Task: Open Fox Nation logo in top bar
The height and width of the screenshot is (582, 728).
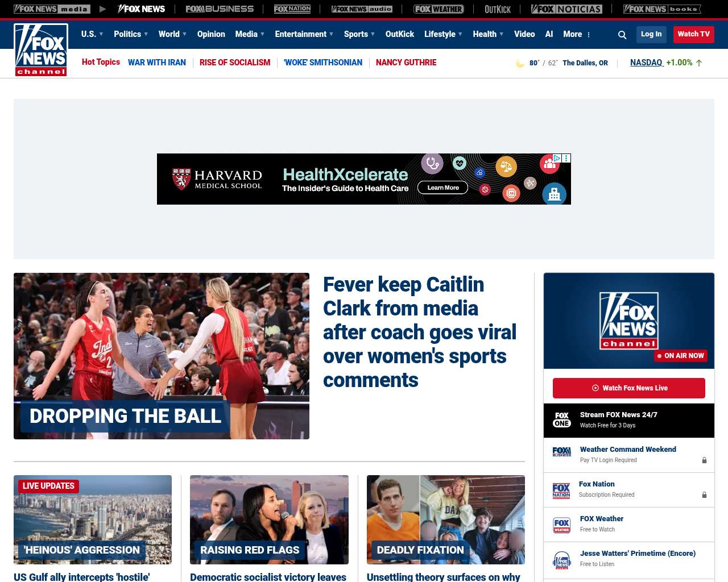Action: (292, 9)
